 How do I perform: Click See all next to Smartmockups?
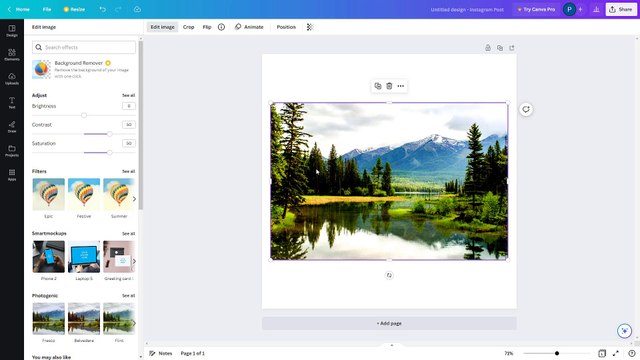click(x=129, y=233)
